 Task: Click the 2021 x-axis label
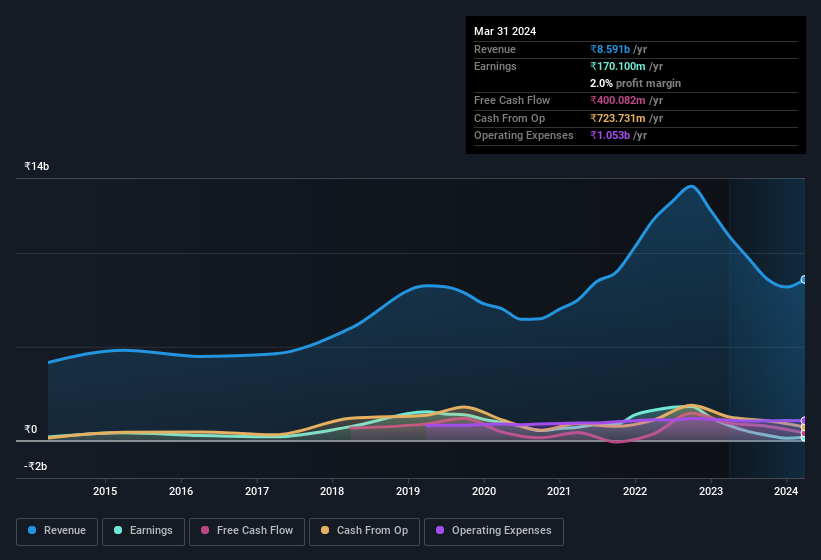(x=559, y=491)
